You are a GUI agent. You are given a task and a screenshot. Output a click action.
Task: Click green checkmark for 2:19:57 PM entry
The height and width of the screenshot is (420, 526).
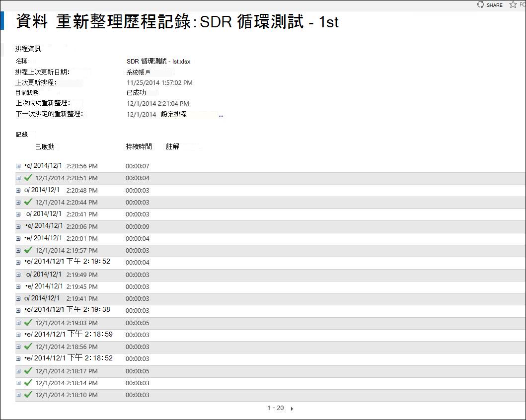(28, 250)
